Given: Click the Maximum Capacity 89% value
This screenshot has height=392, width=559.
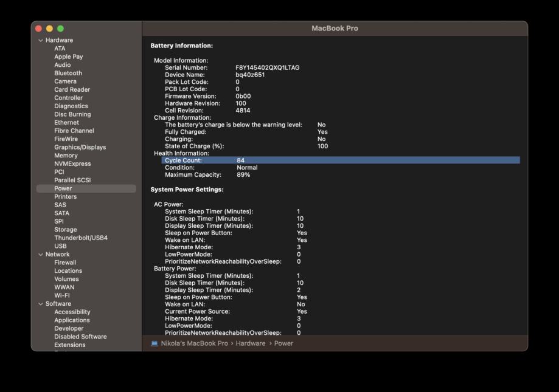Looking at the screenshot, I should pos(243,175).
